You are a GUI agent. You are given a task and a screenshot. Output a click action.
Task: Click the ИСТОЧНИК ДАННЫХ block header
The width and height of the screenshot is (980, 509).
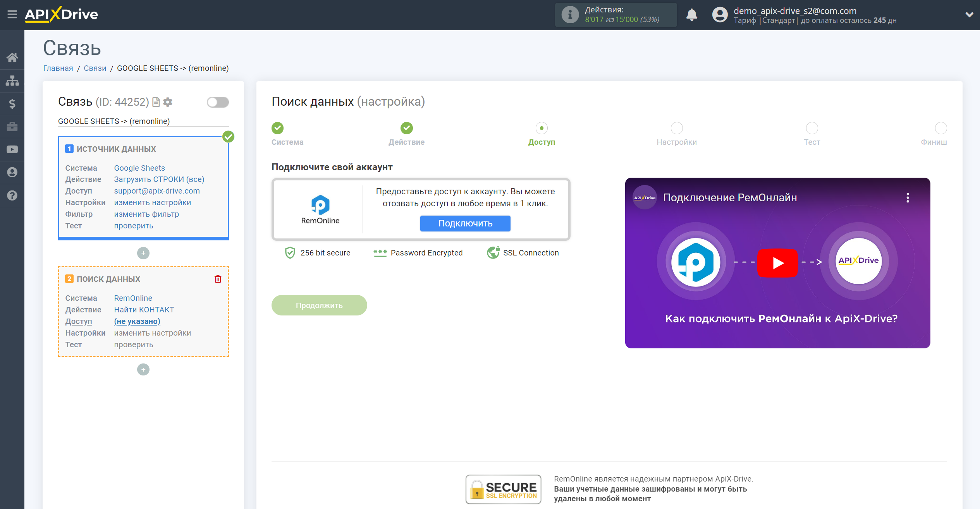tap(116, 149)
